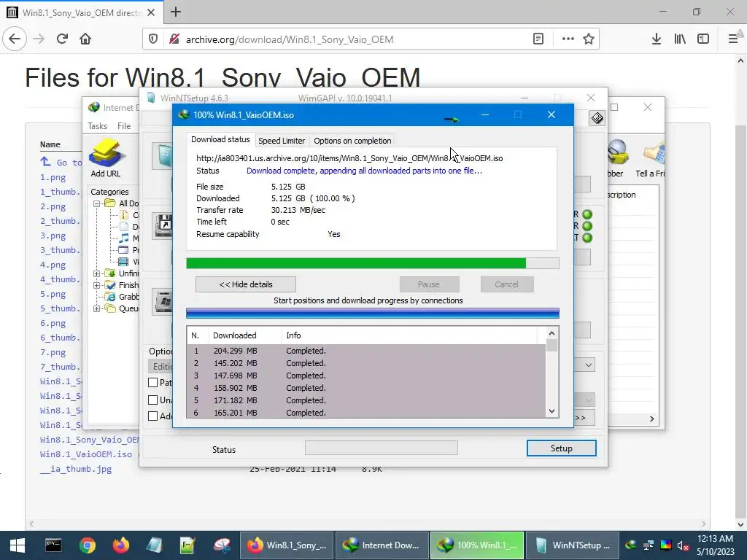The width and height of the screenshot is (747, 560).
Task: Reload the archive.org page
Action: 62,39
